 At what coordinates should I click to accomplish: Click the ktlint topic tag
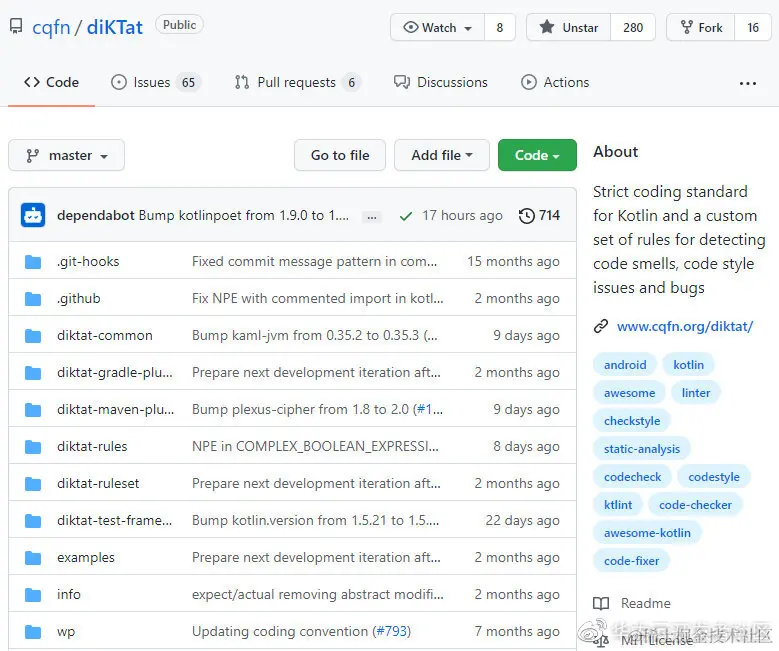coord(618,505)
